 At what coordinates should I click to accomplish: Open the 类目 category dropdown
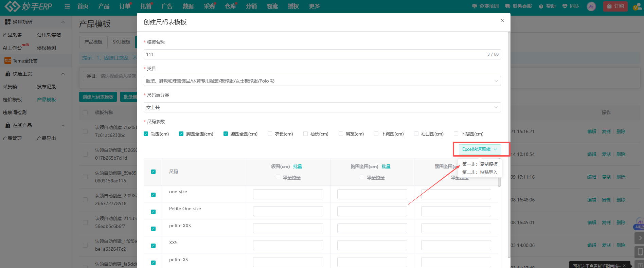[322, 81]
